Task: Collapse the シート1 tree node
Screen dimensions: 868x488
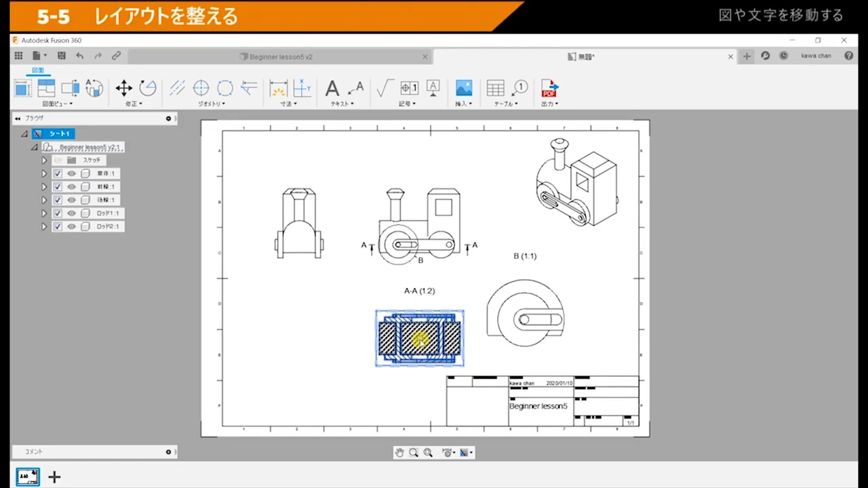Action: point(24,134)
